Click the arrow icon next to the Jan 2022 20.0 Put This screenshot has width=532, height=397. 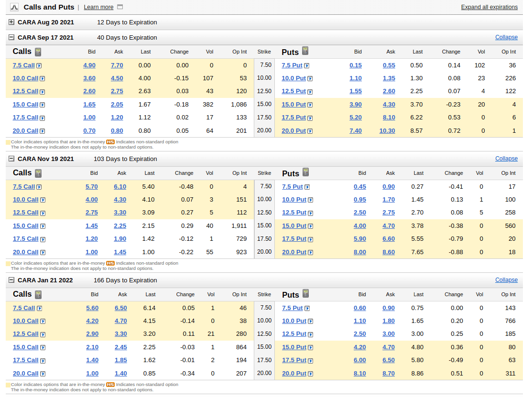point(310,374)
